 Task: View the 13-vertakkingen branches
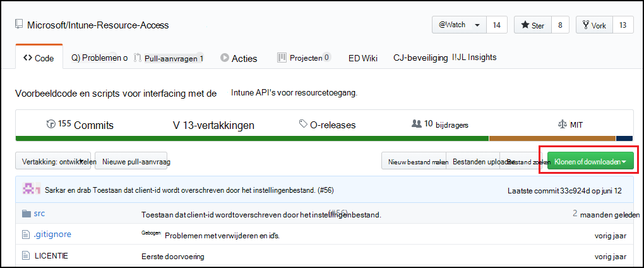point(213,125)
